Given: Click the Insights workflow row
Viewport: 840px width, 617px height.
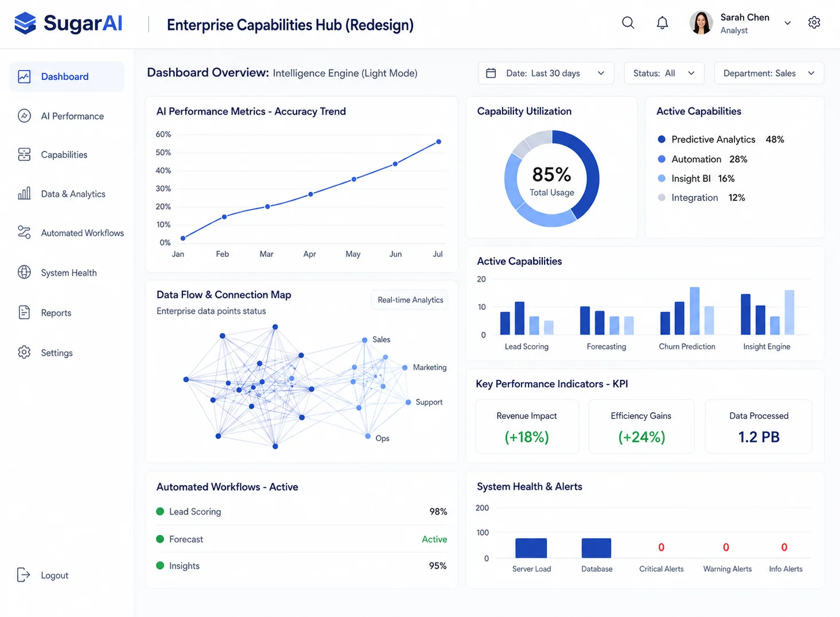Looking at the screenshot, I should coord(302,565).
